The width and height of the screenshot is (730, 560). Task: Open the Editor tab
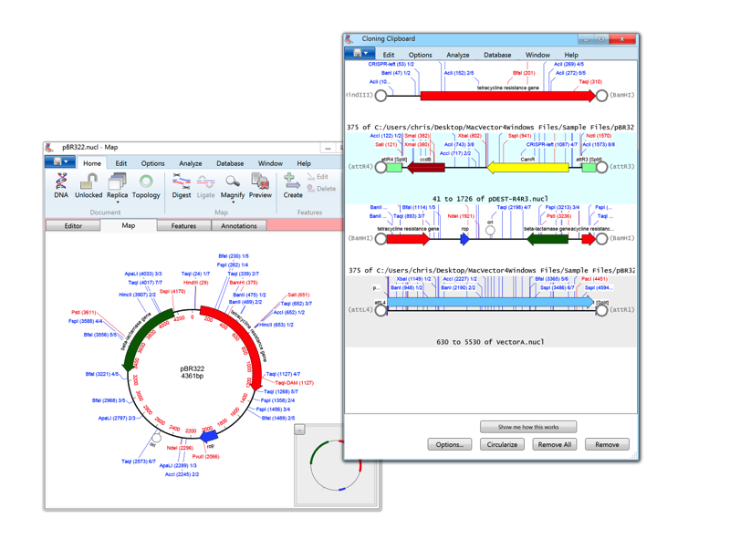pos(73,225)
